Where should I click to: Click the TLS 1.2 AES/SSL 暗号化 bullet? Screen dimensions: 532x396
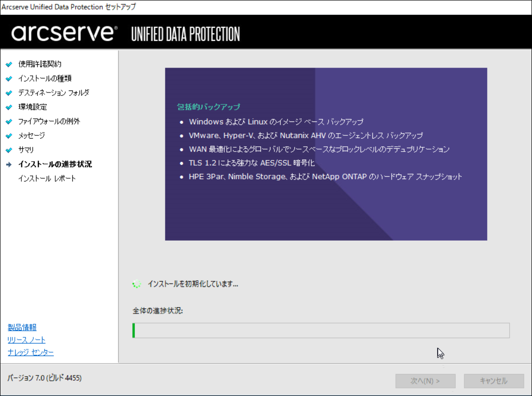click(x=252, y=163)
